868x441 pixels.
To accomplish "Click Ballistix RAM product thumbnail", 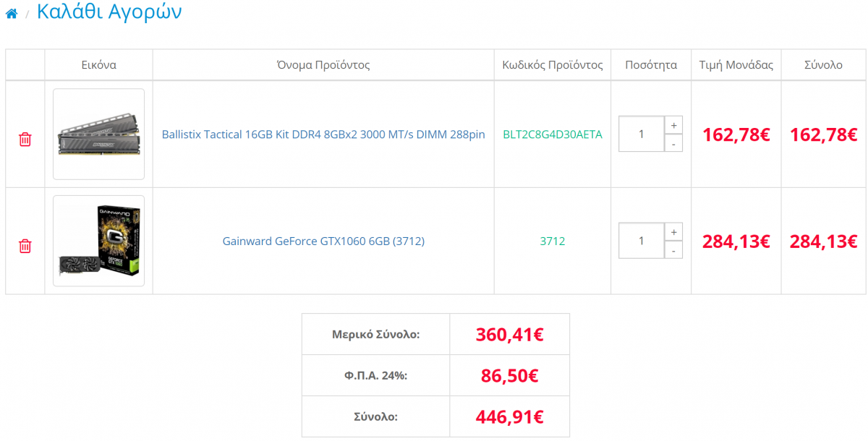I will (99, 134).
